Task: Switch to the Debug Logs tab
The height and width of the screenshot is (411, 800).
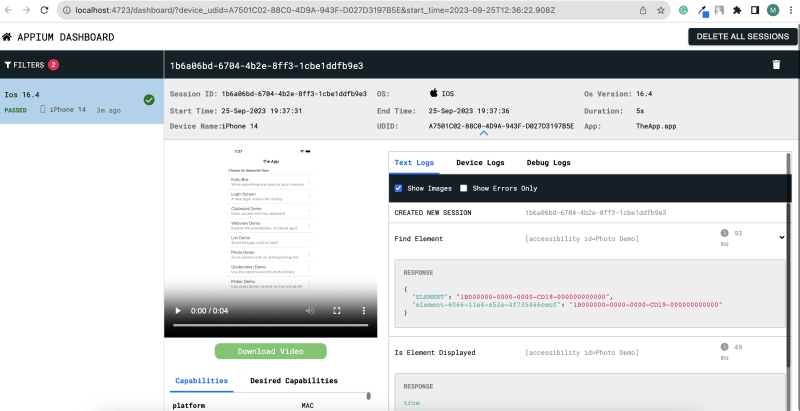Action: pyautogui.click(x=548, y=163)
